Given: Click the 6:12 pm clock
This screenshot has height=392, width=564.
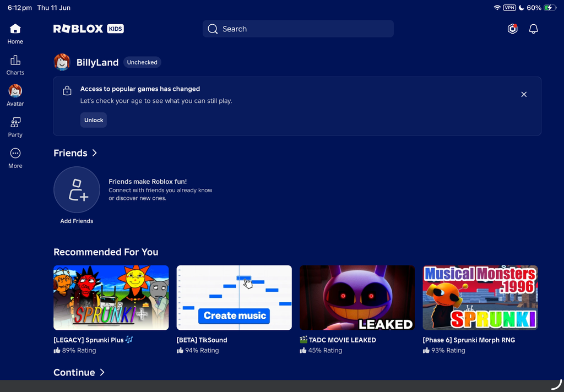Looking at the screenshot, I should 20,8.
